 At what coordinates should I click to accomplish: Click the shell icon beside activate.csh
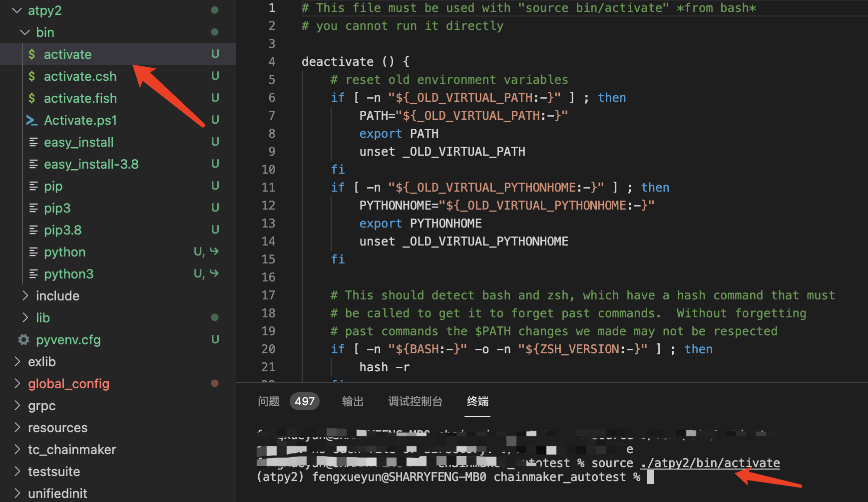pos(31,76)
